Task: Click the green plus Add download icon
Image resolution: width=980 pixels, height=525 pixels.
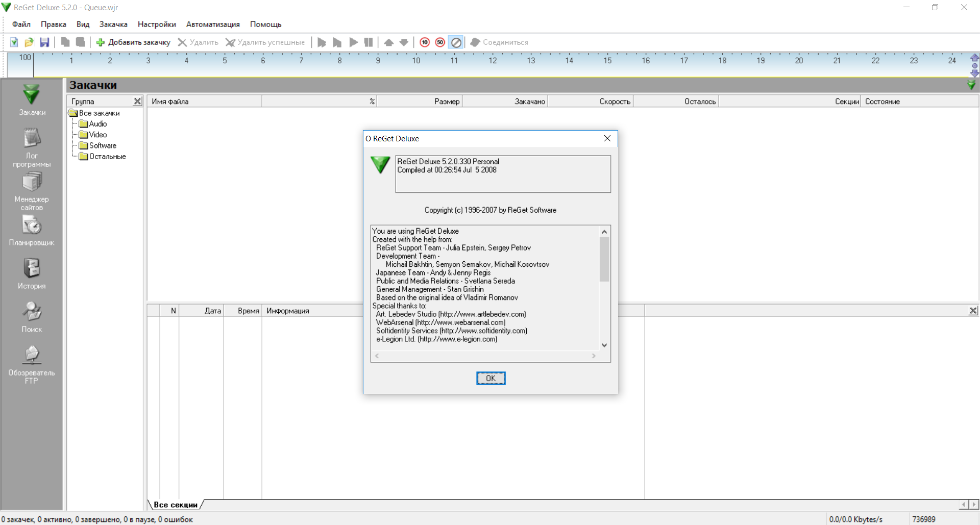Action: 101,42
